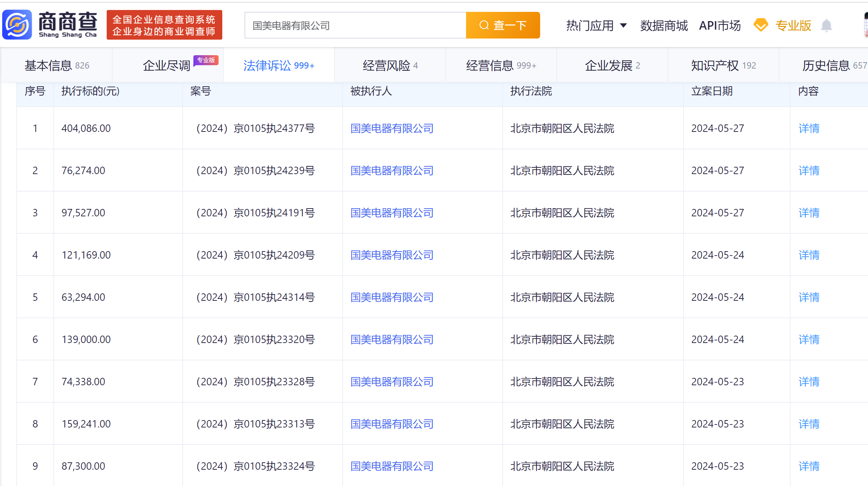Viewport: 868px width, 486px height.
Task: Open 详情 for case 京0105执23324号
Action: [x=809, y=466]
